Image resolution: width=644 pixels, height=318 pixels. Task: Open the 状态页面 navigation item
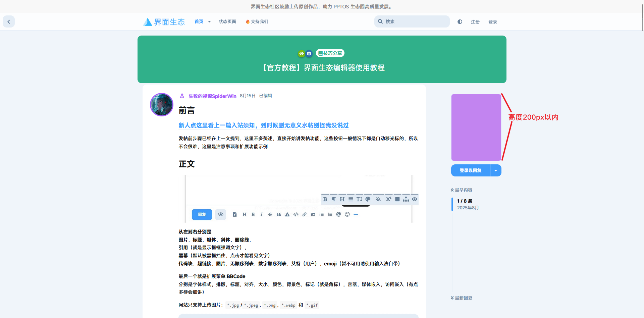pos(227,21)
